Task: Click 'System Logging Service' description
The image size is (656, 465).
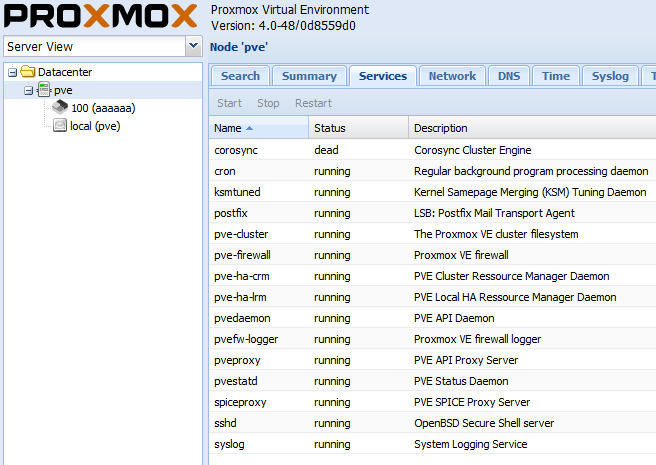Action: (471, 444)
